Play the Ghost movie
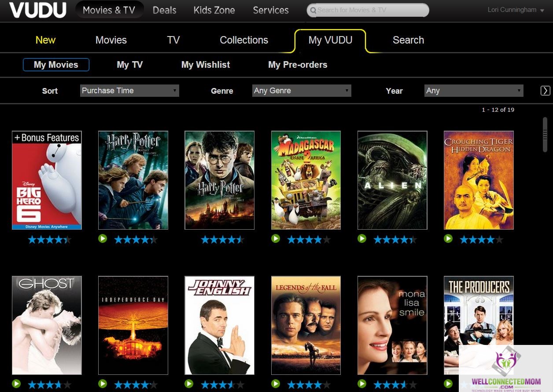The height and width of the screenshot is (392, 553). coord(16,384)
